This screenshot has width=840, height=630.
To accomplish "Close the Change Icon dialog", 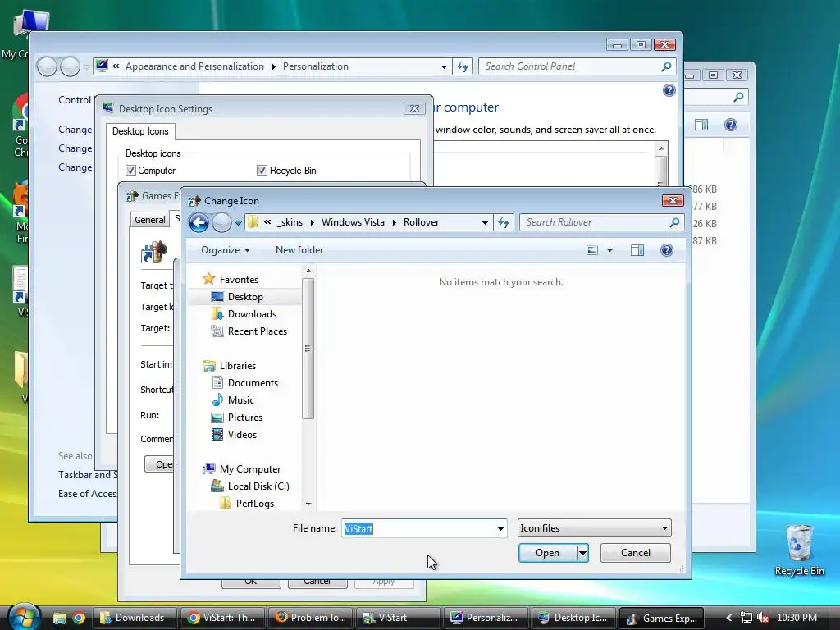I will [x=673, y=200].
